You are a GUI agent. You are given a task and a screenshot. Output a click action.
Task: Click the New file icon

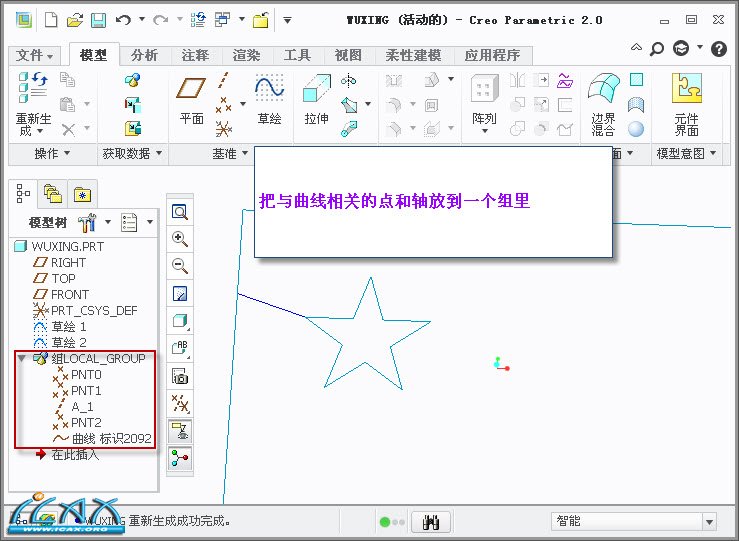(x=51, y=20)
